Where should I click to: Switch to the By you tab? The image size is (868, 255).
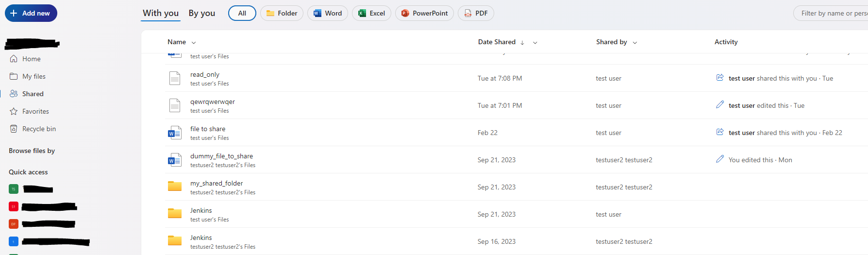(201, 13)
